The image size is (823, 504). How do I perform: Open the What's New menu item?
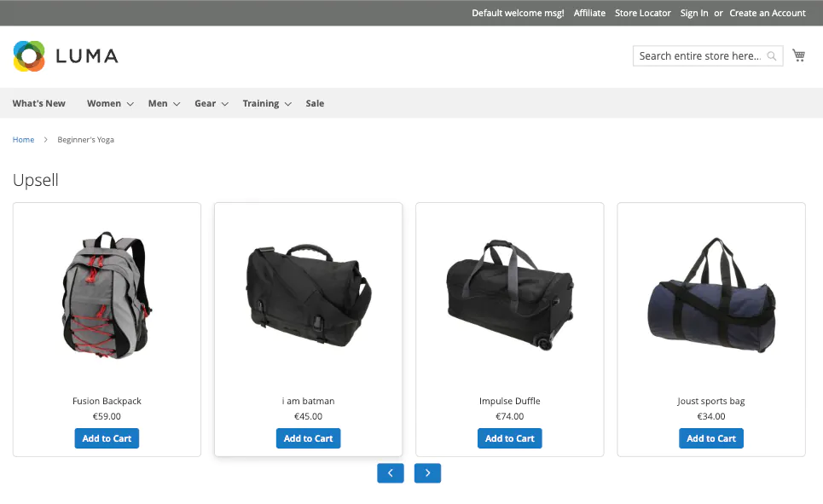39,103
